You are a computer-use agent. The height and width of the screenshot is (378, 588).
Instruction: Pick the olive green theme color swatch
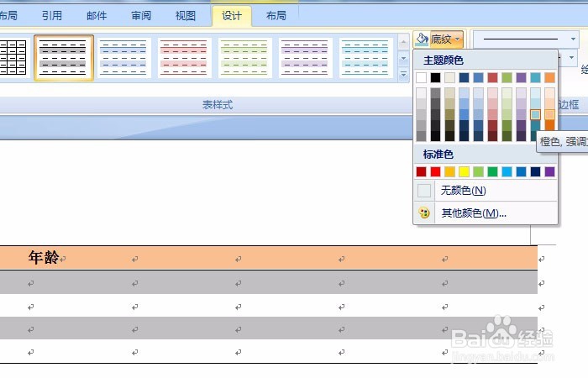[x=507, y=77]
